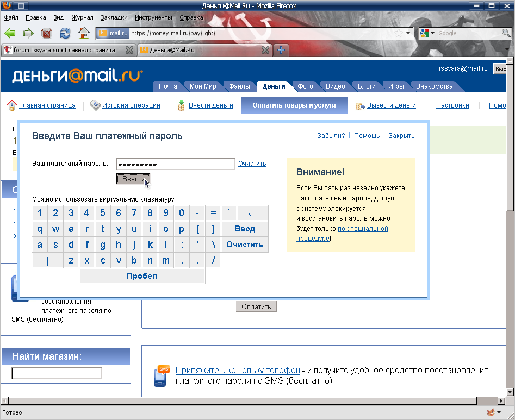Click virtual keyboard key a
Viewport: 515px width, 420px height.
[39, 245]
